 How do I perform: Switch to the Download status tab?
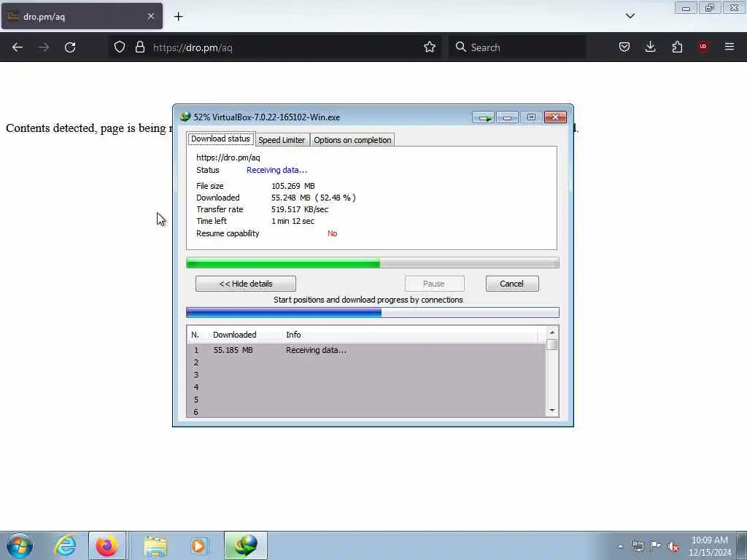tap(220, 139)
